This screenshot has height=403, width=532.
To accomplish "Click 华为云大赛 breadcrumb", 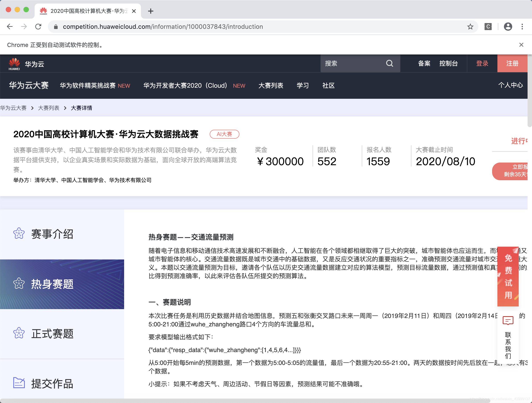I will pyautogui.click(x=13, y=108).
